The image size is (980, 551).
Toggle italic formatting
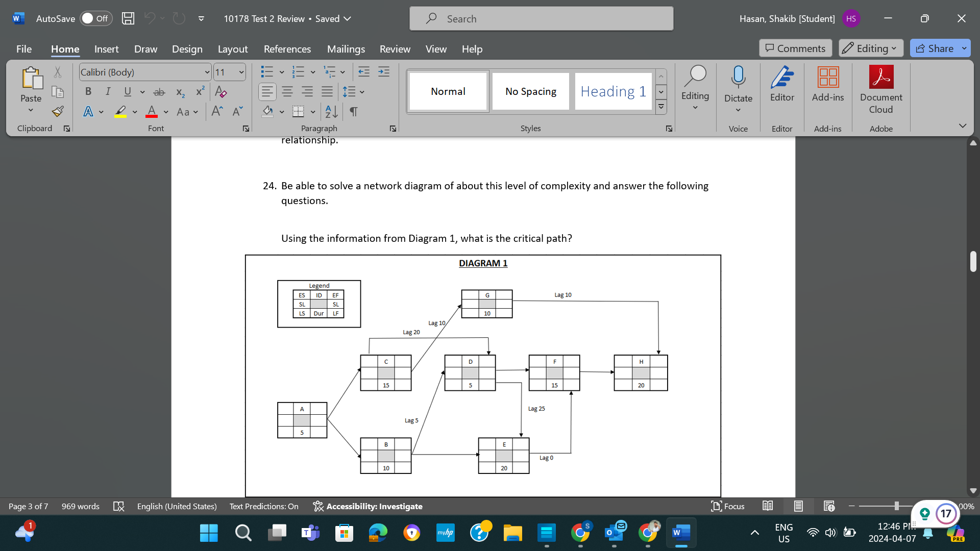click(107, 92)
